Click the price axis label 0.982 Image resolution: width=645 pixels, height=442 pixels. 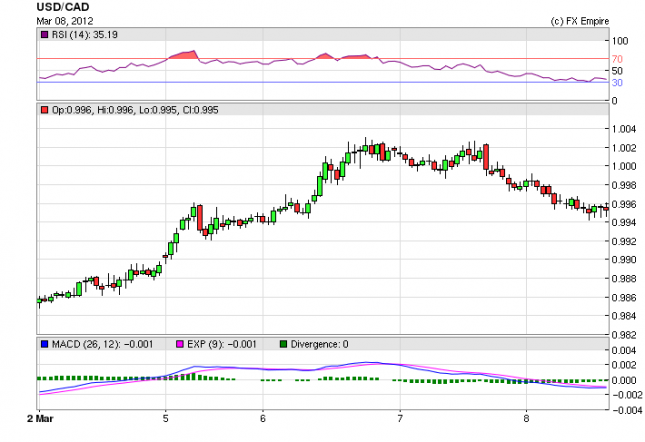click(x=624, y=335)
